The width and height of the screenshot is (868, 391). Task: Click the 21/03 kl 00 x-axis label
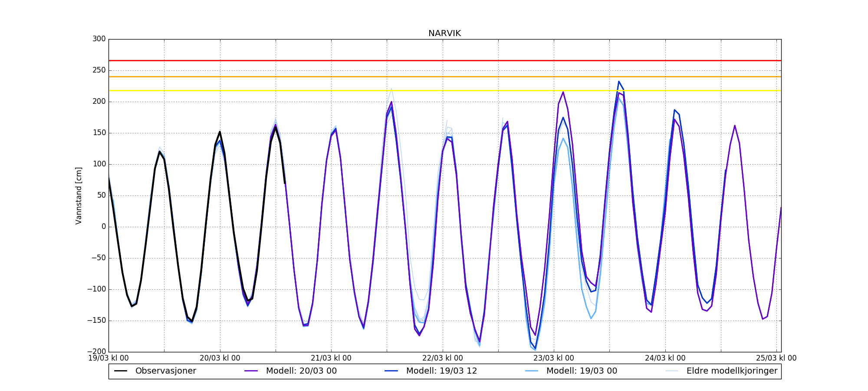(x=331, y=358)
